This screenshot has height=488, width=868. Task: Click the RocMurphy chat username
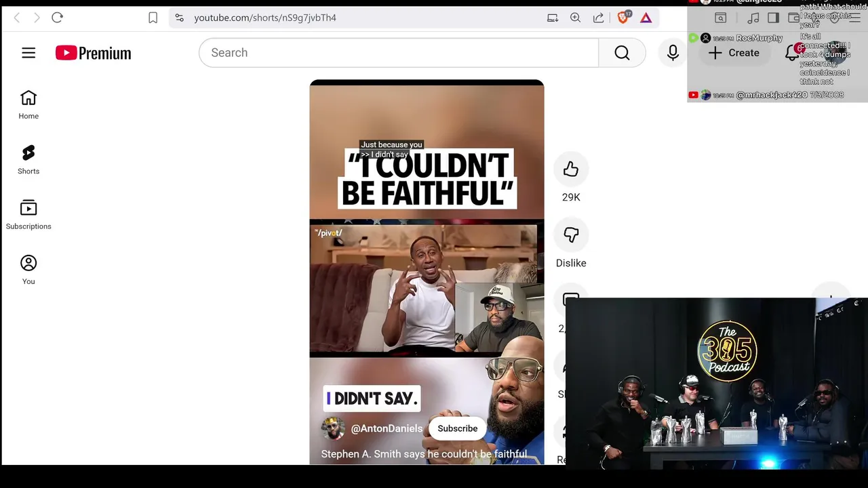point(759,39)
